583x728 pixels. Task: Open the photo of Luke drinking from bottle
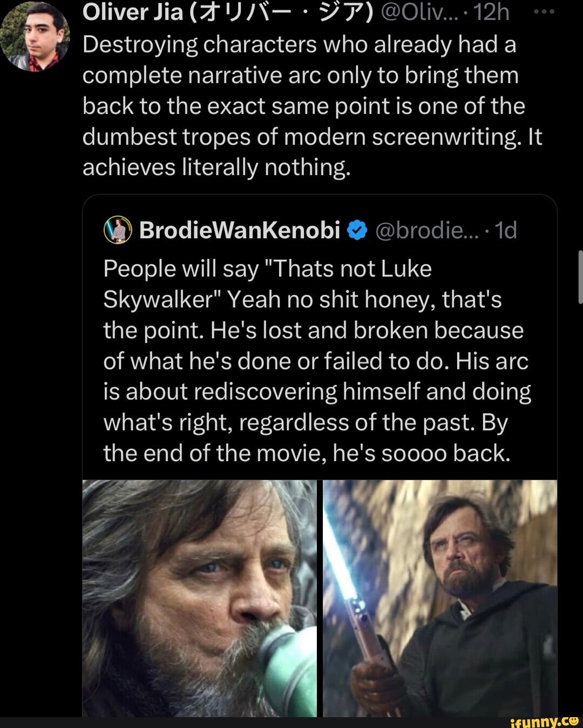tap(199, 598)
